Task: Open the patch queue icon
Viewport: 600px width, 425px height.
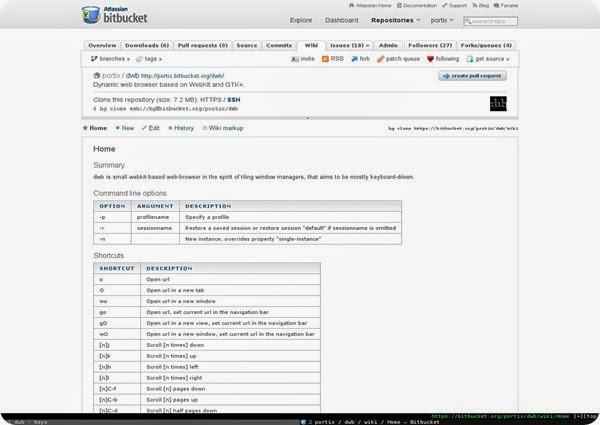Action: pyautogui.click(x=380, y=59)
